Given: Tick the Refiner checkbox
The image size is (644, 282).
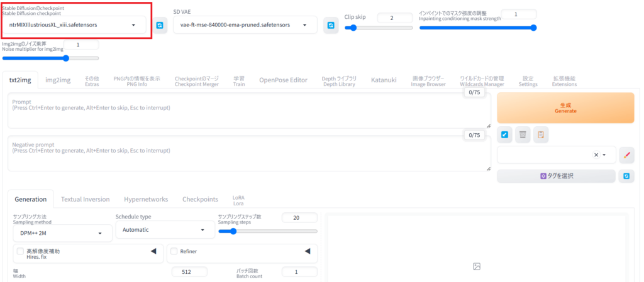Looking at the screenshot, I should point(174,251).
